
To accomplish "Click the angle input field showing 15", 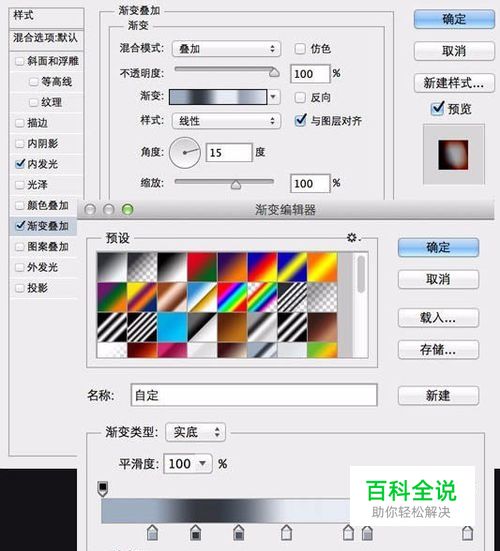I will click(229, 153).
